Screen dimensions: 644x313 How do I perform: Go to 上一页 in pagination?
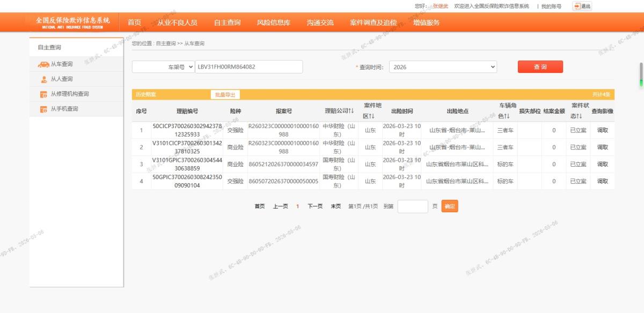coord(281,206)
